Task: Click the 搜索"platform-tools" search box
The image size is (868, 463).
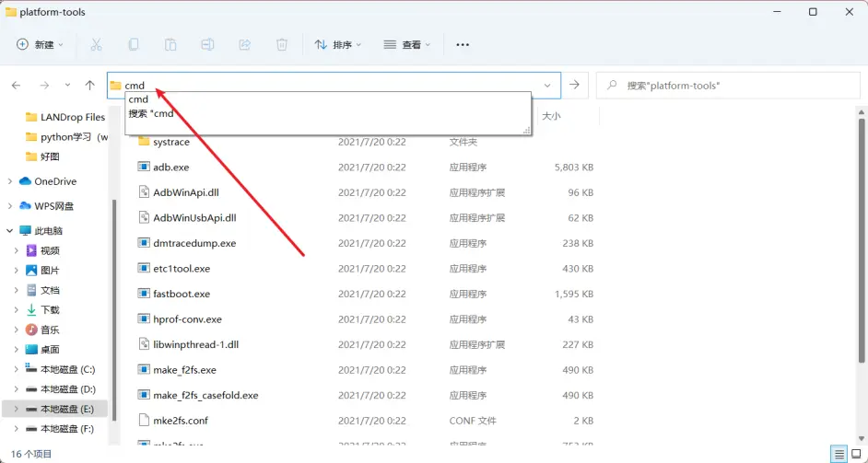Action: (x=728, y=86)
